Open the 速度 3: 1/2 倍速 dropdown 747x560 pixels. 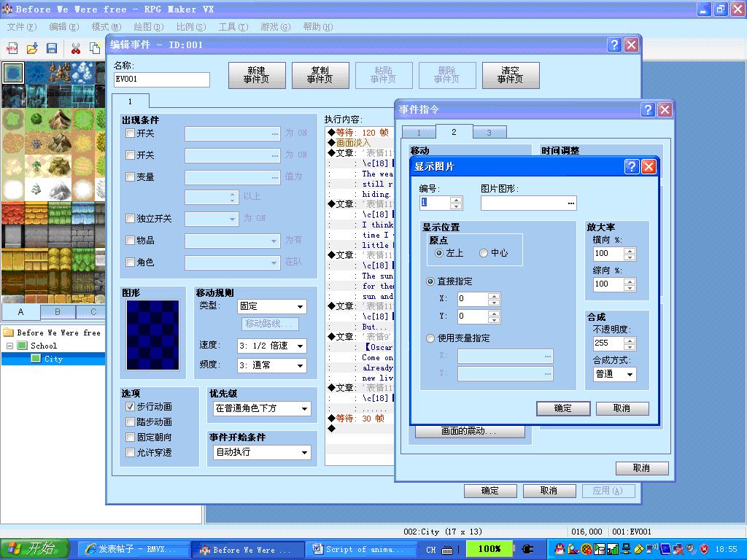tap(271, 346)
